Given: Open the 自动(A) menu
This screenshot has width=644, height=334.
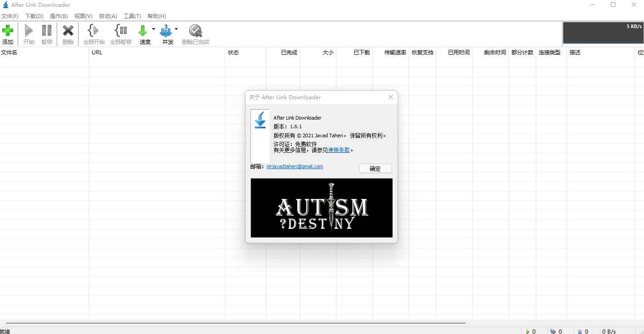Looking at the screenshot, I should [107, 16].
